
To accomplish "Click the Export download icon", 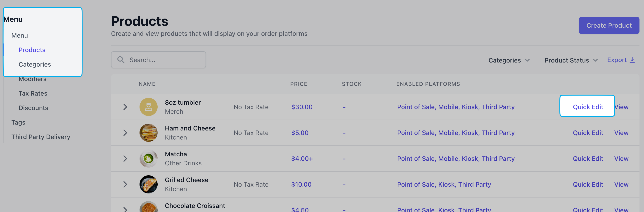I will (632, 60).
